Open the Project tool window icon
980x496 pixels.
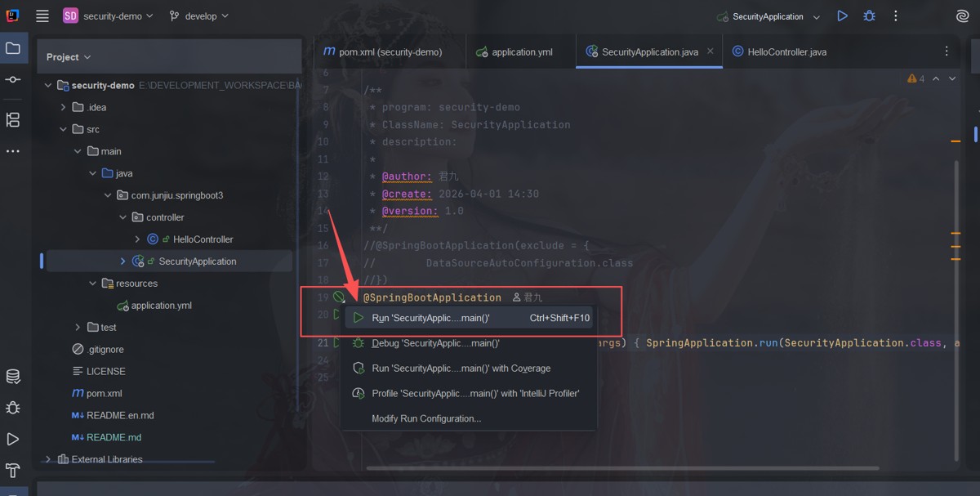click(x=13, y=48)
